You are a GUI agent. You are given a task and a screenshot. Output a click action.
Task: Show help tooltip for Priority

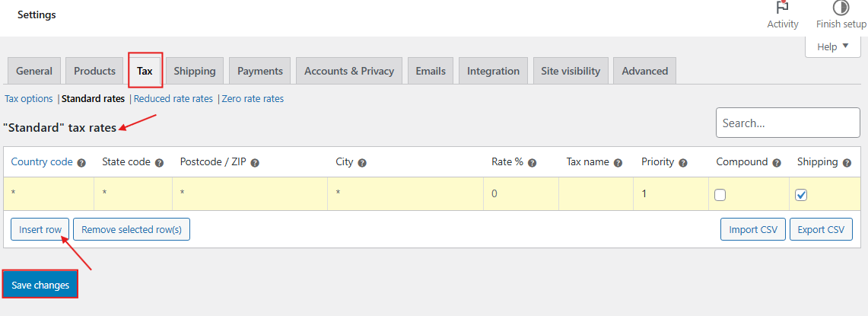pyautogui.click(x=682, y=163)
